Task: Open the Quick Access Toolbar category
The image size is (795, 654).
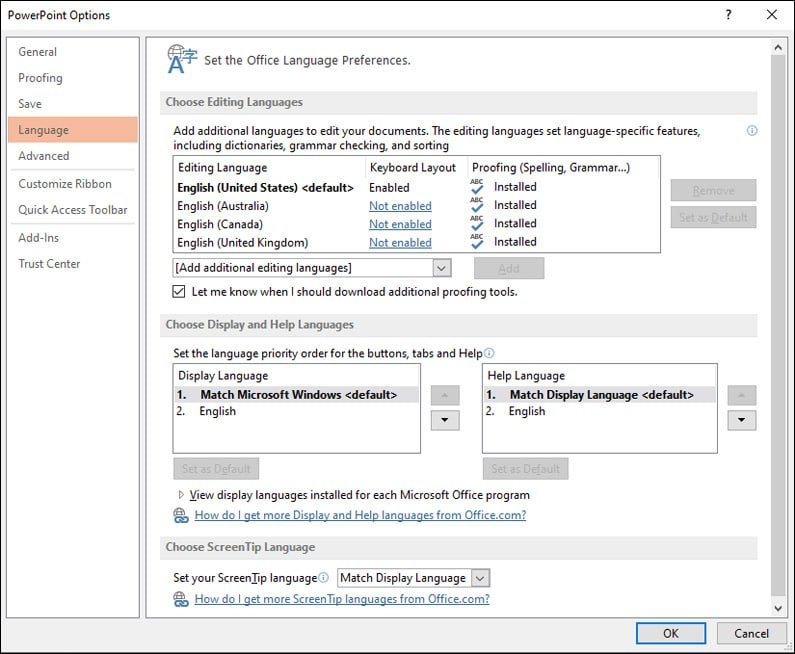Action: click(73, 209)
